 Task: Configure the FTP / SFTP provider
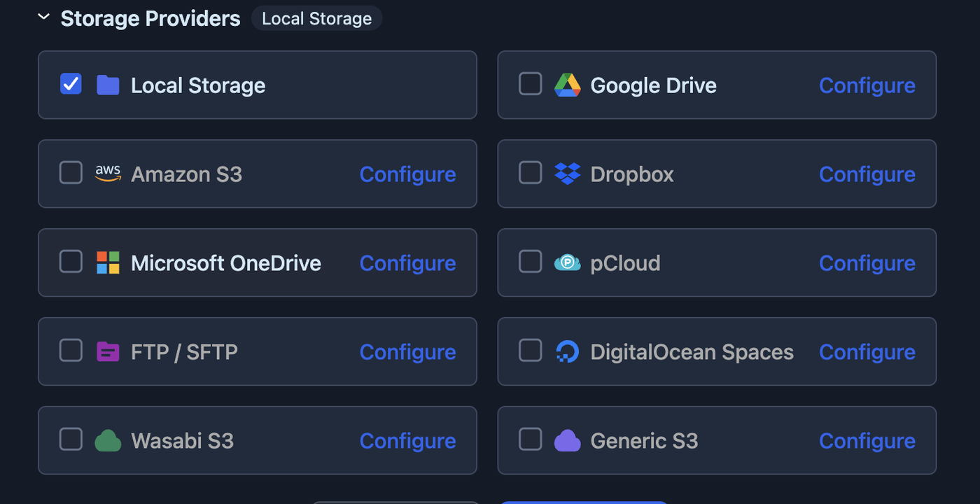click(x=407, y=352)
